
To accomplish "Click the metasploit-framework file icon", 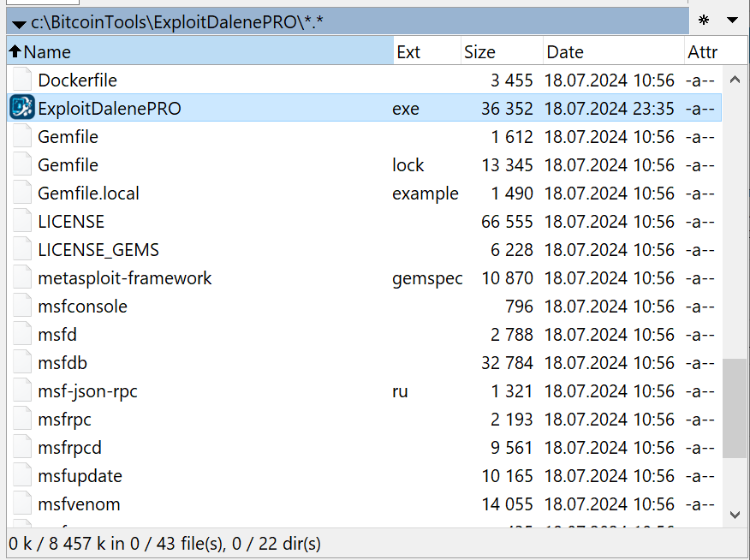I will (x=22, y=277).
